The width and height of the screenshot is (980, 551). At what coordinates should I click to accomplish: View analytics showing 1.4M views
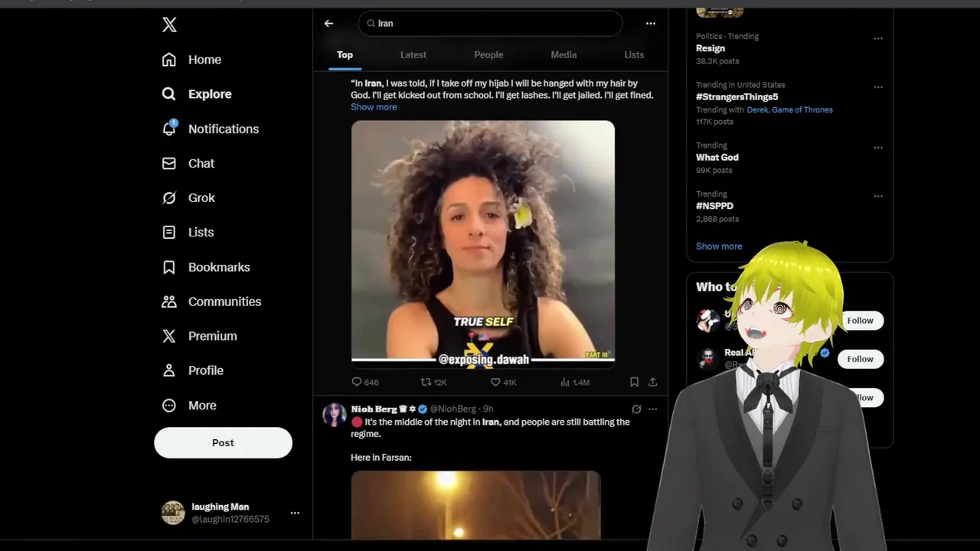(x=575, y=382)
